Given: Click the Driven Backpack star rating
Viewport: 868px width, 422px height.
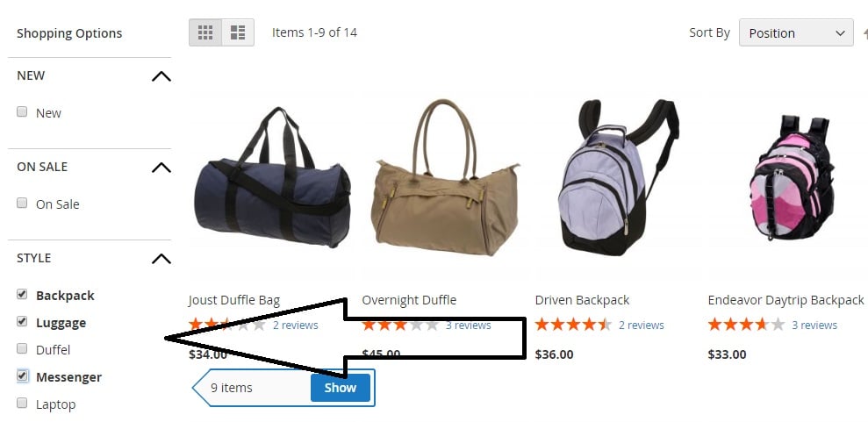Looking at the screenshot, I should [x=573, y=325].
